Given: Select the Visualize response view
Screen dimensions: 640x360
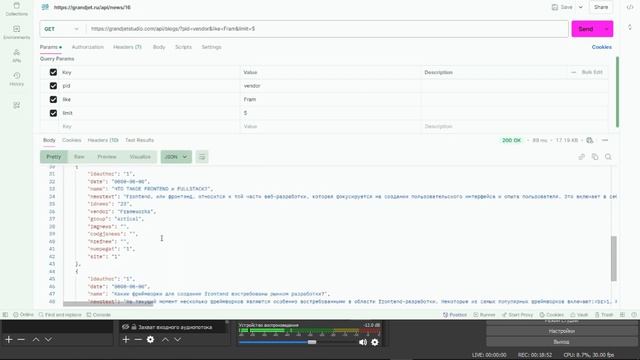Looking at the screenshot, I should (140, 157).
